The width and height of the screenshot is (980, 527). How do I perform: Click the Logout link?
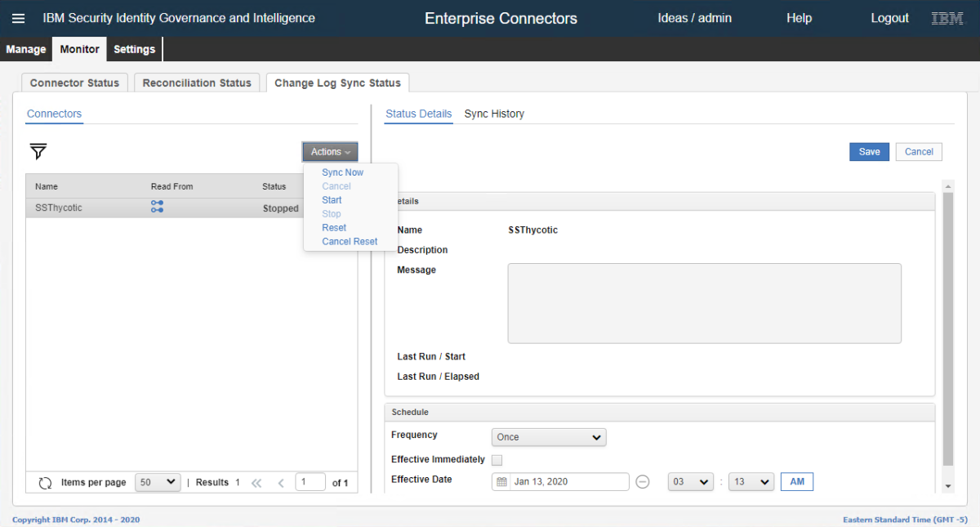click(889, 18)
